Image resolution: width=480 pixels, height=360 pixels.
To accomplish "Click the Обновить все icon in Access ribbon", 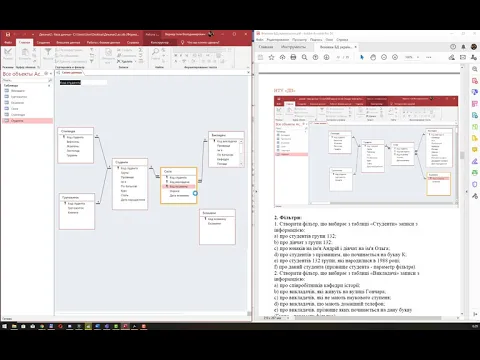I will click(108, 55).
